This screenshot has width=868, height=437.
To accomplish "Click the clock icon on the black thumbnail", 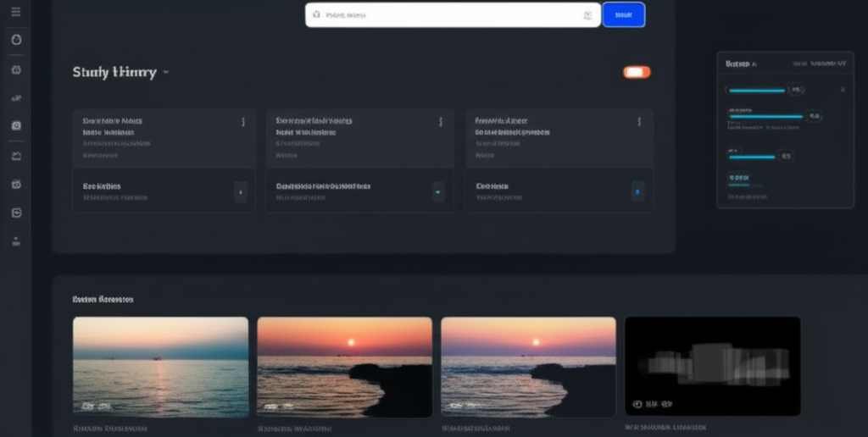I will (x=637, y=404).
